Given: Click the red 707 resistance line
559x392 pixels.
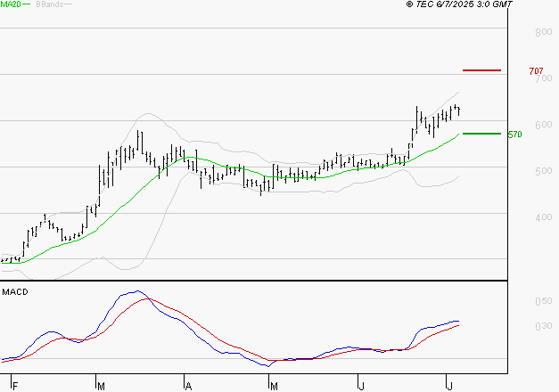Looking at the screenshot, I should click(481, 70).
